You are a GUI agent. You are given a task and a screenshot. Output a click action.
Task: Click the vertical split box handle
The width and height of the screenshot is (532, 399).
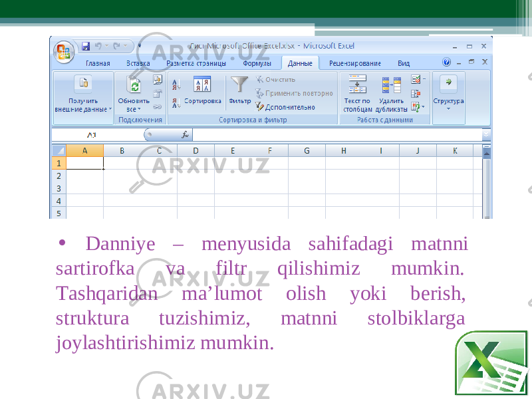pos(487,146)
